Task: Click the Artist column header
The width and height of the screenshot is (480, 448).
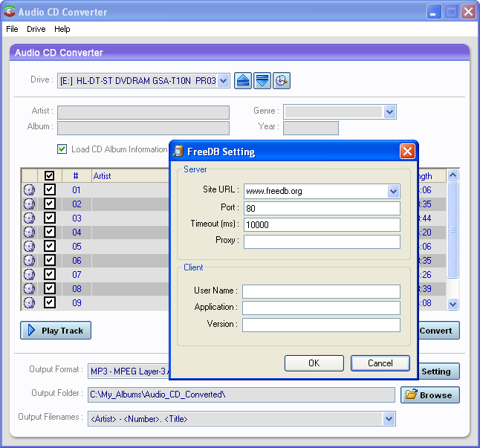Action: pyautogui.click(x=131, y=176)
